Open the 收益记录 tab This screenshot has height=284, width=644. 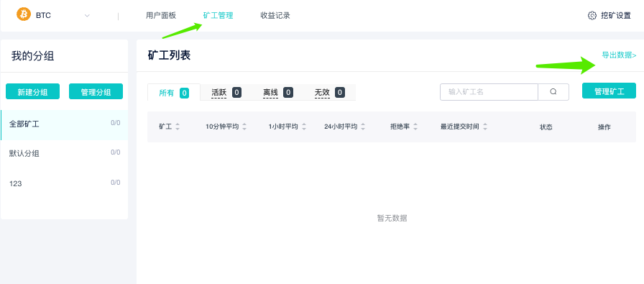275,16
